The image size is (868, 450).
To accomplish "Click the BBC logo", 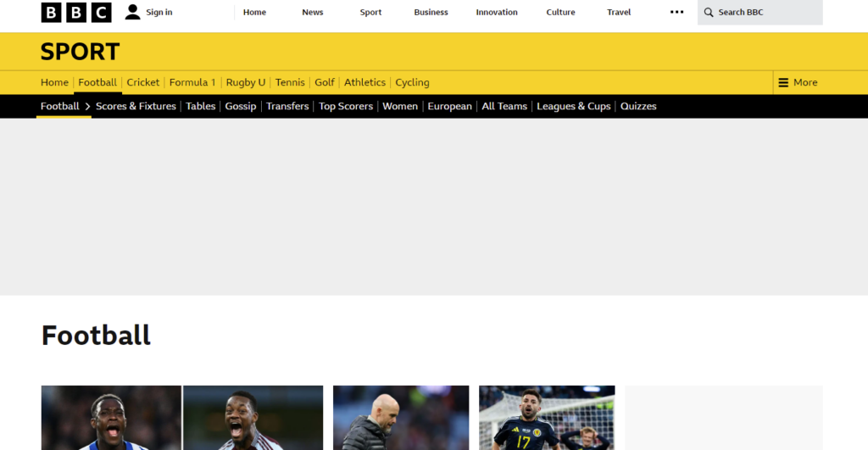I will (76, 13).
